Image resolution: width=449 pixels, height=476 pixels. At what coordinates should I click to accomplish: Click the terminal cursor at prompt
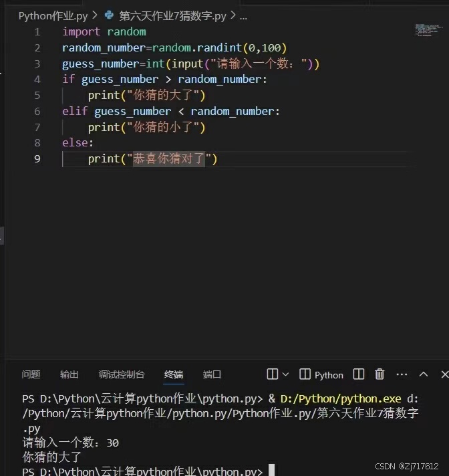tap(272, 470)
